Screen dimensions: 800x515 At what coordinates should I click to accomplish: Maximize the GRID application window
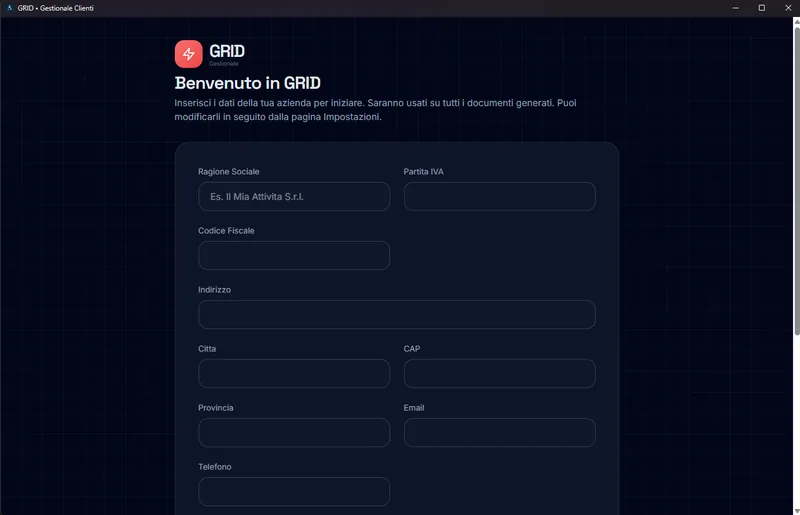(x=762, y=8)
